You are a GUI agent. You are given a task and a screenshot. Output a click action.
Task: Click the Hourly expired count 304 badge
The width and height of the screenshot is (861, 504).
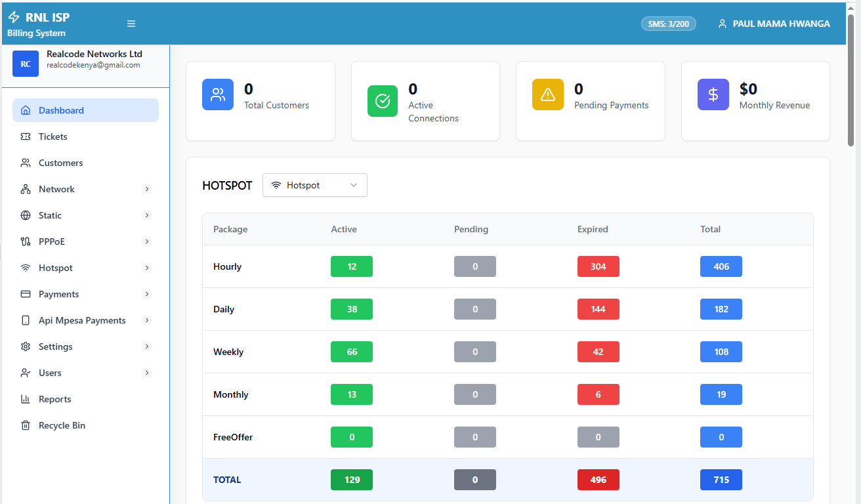click(598, 266)
